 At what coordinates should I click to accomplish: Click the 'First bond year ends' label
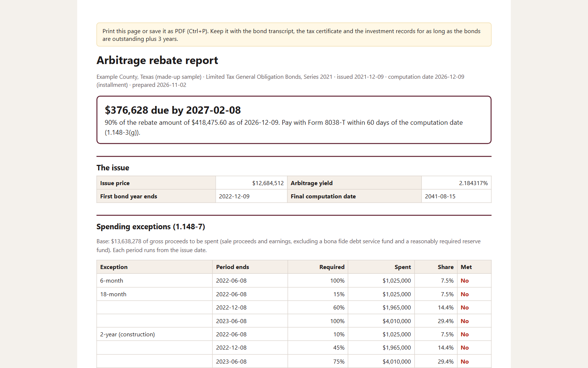coord(129,197)
